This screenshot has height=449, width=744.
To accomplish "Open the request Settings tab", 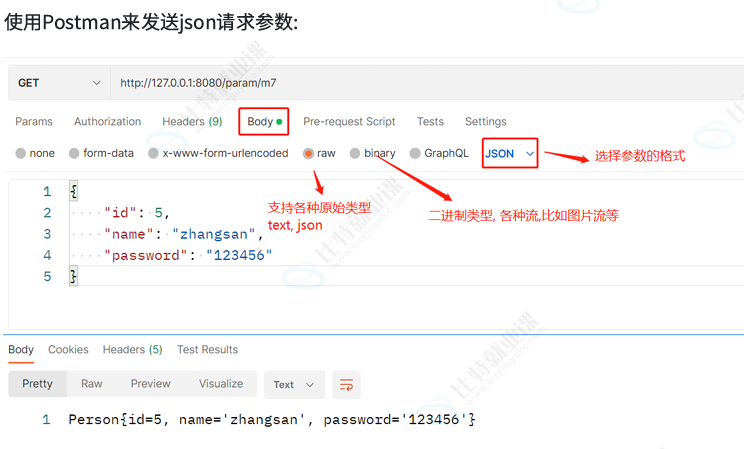I will click(486, 122).
